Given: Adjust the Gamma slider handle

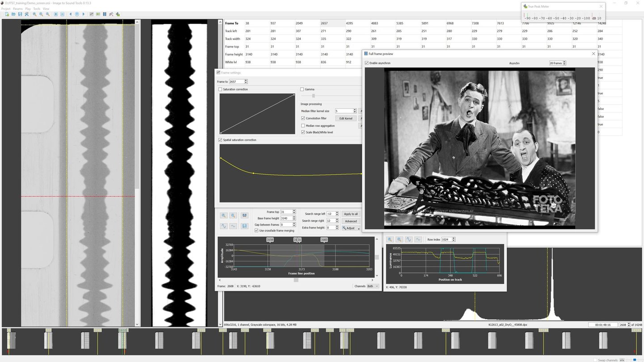Looking at the screenshot, I should [x=314, y=96].
